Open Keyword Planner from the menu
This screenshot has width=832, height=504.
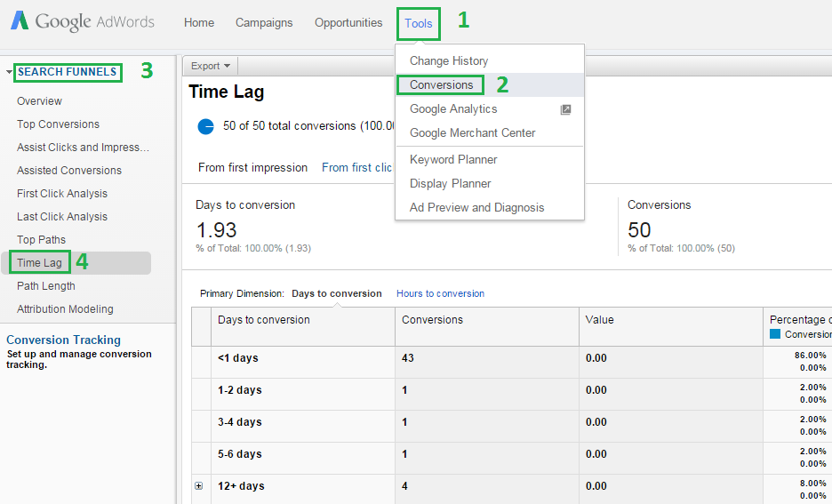(x=453, y=160)
